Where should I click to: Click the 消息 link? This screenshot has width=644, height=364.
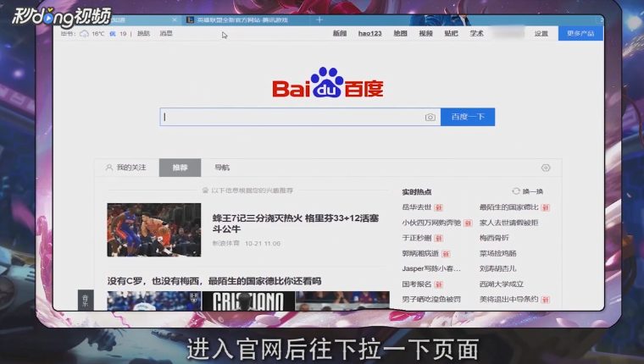click(166, 33)
